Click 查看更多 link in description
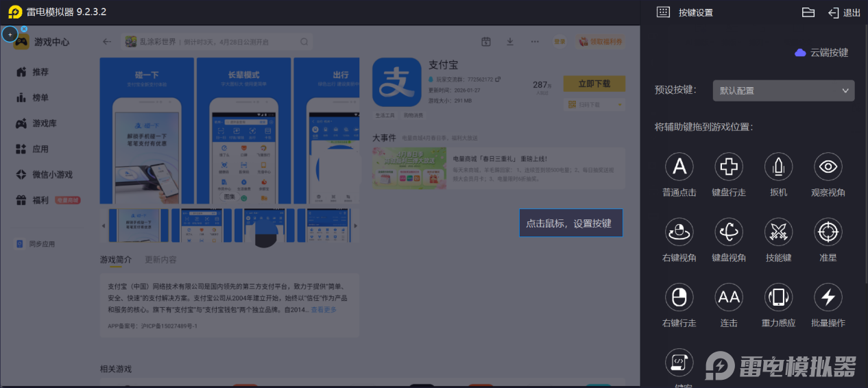This screenshot has width=868, height=388. pos(324,310)
